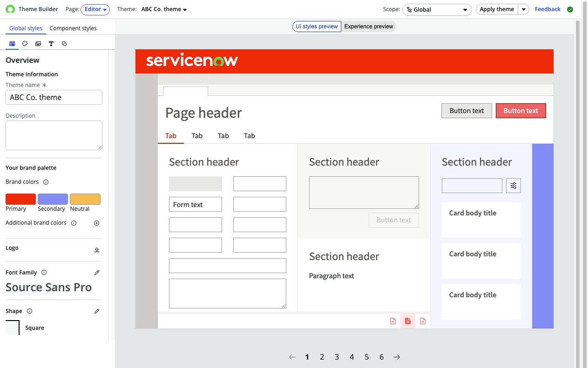The width and height of the screenshot is (588, 368).
Task: Upload a logo with the upload icon
Action: (97, 250)
